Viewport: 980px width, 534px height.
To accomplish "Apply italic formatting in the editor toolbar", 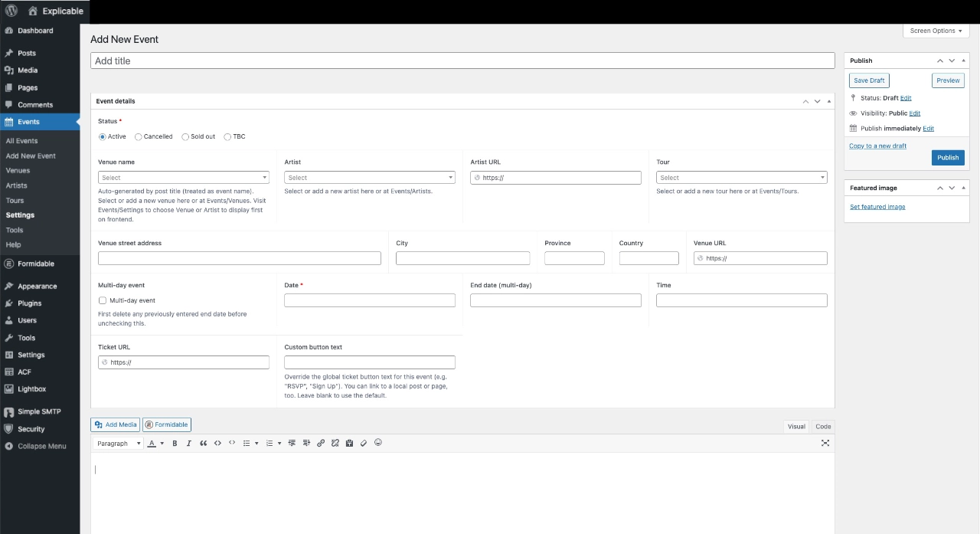I will [189, 443].
